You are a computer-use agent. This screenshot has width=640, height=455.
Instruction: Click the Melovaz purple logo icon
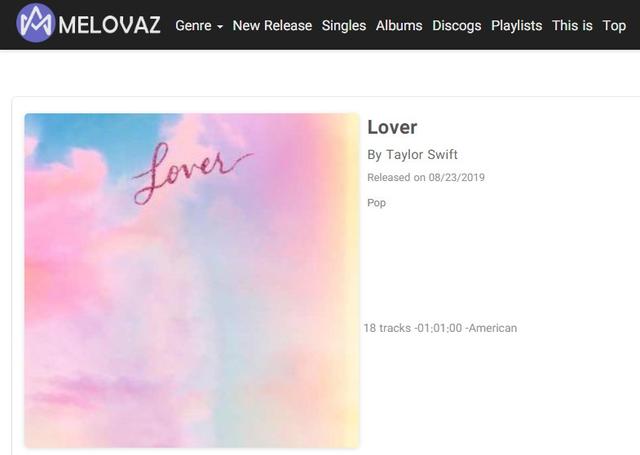(36, 23)
